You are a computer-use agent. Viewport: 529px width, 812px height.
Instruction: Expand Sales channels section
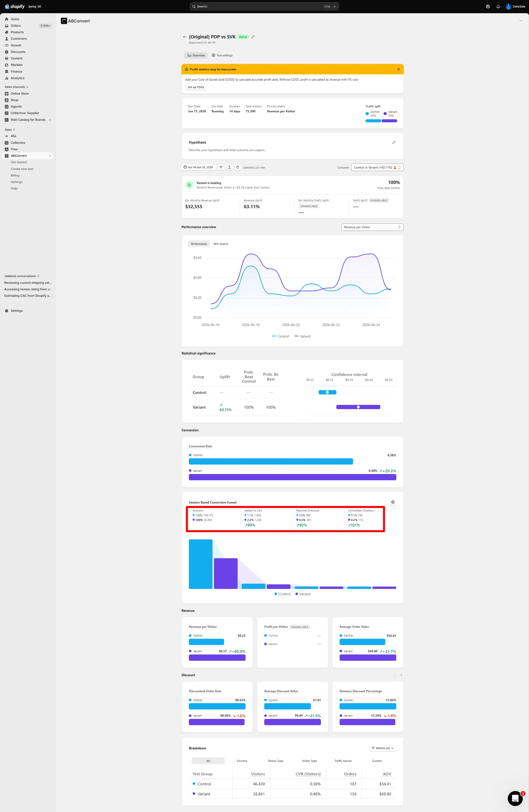(17, 87)
